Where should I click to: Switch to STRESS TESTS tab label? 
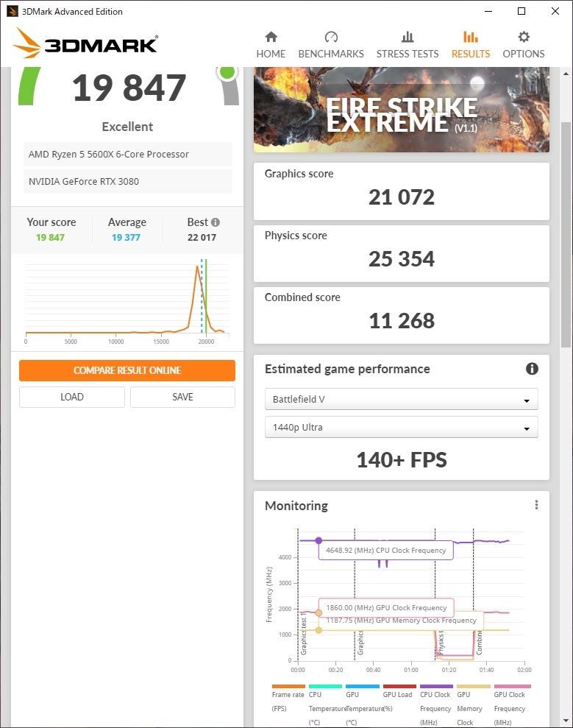click(407, 54)
